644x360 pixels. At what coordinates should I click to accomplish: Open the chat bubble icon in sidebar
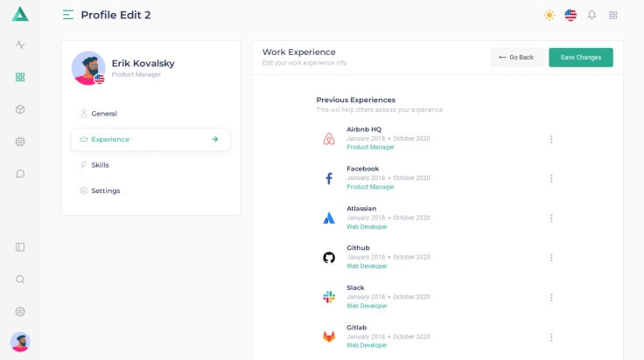coord(20,174)
